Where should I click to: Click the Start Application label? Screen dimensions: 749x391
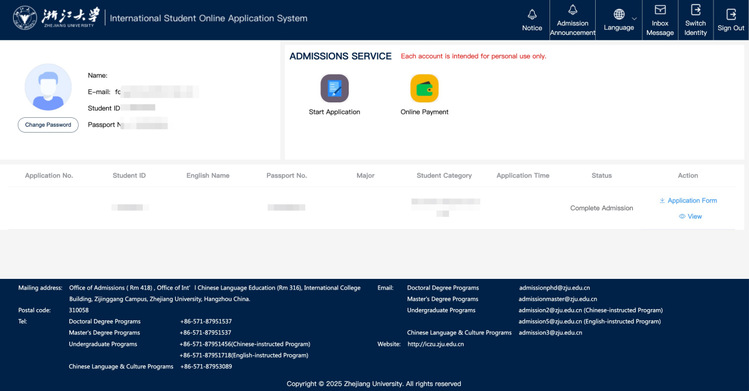point(334,112)
